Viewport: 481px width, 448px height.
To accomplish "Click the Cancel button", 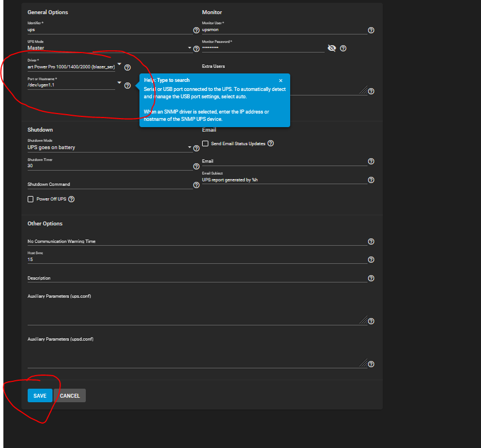I will pos(70,395).
